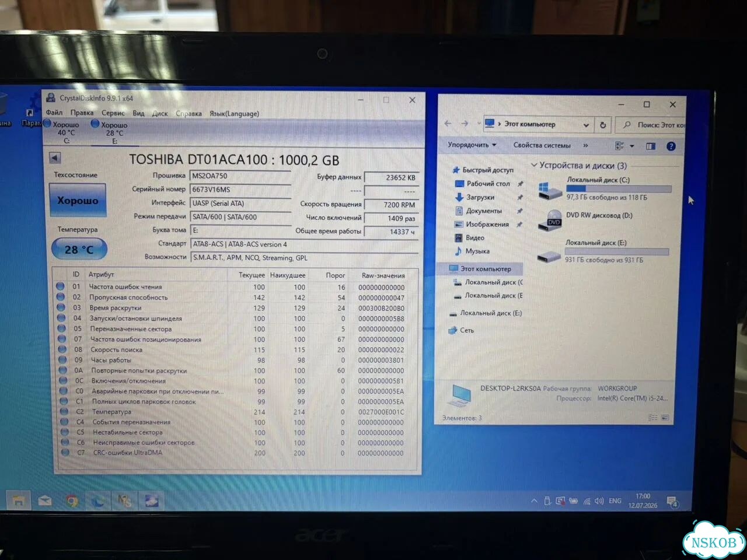Click the pin icon next to Документы
Viewport: 747px width, 560px height.
pos(519,211)
